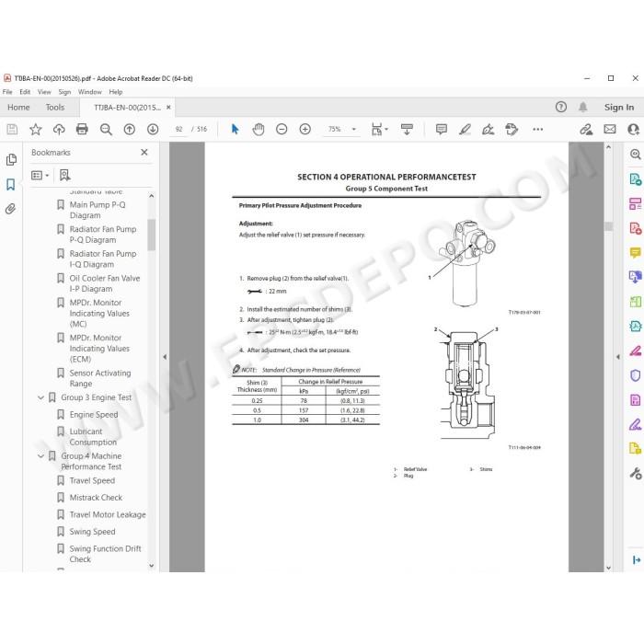Open More Tools wrench icon

(x=636, y=474)
